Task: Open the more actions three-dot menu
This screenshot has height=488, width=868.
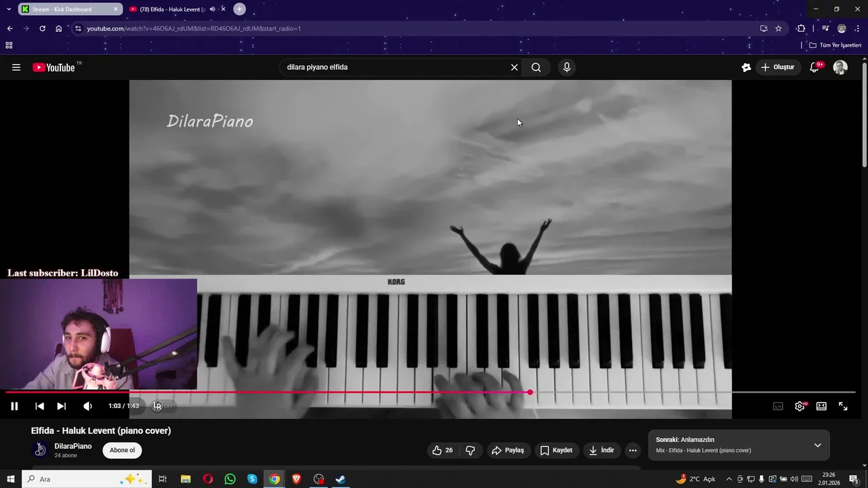Action: pos(633,450)
